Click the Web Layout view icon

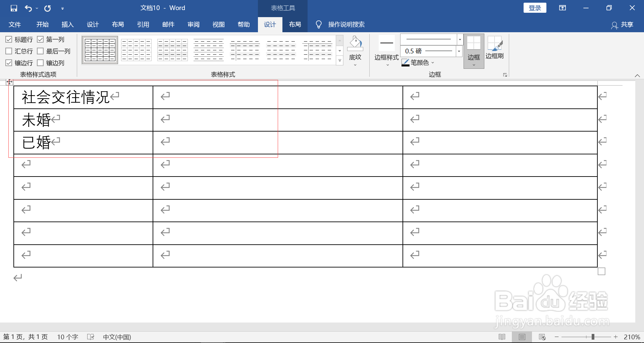pyautogui.click(x=542, y=337)
